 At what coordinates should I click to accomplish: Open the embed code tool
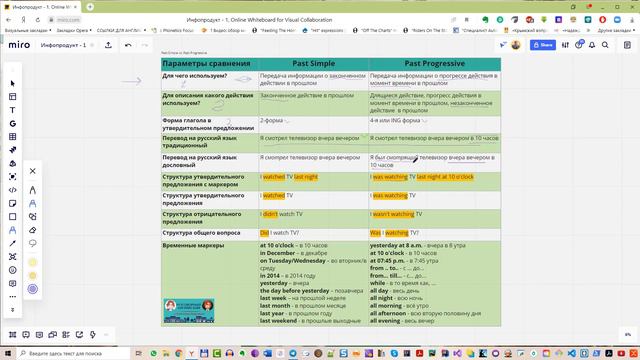[13, 190]
